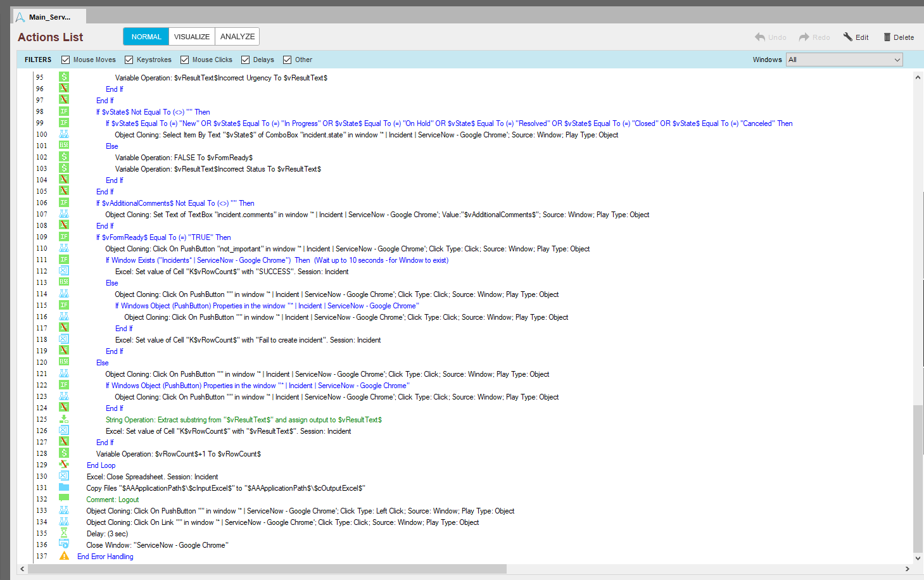
Task: Click the folder icon on line 131
Action: click(x=64, y=488)
